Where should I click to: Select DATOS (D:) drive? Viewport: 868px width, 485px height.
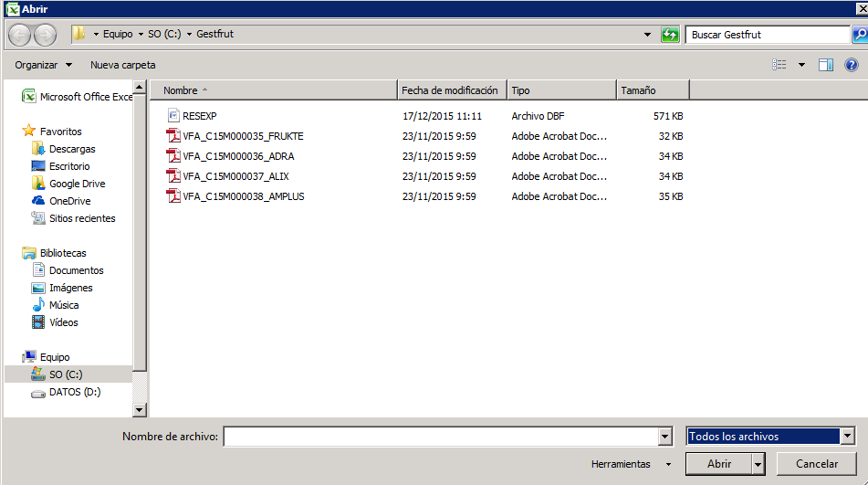[75, 392]
